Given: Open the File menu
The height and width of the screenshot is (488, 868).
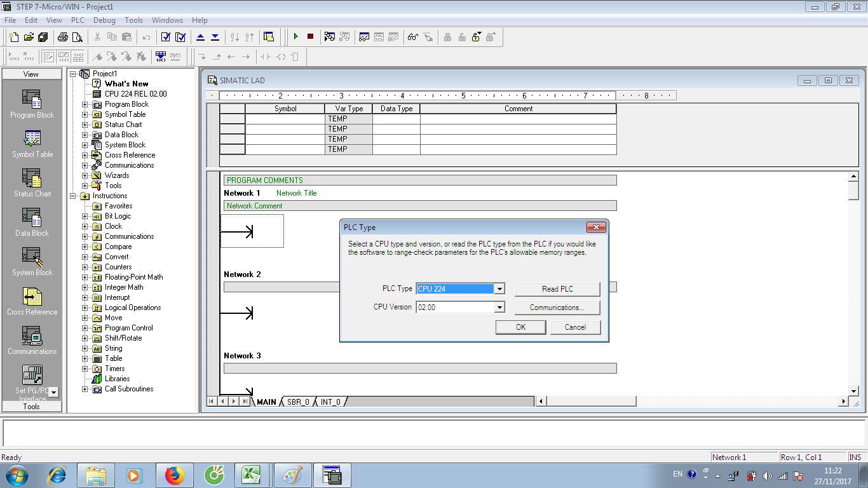Looking at the screenshot, I should coord(10,20).
